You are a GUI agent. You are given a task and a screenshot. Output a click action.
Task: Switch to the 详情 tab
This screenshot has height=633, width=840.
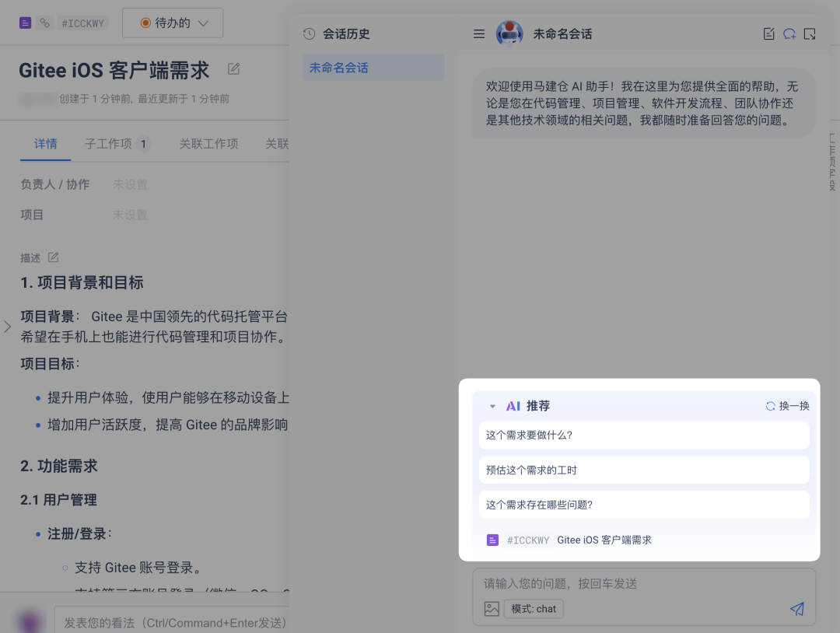46,144
